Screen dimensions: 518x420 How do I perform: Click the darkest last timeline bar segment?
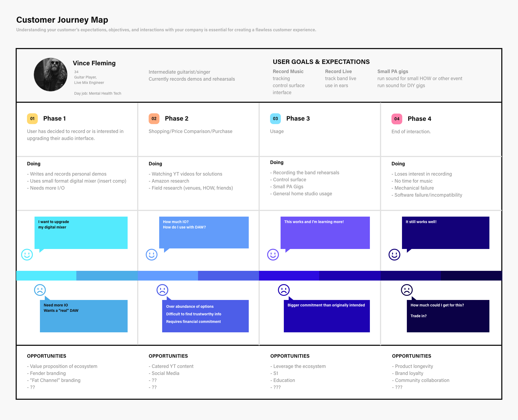(x=471, y=276)
